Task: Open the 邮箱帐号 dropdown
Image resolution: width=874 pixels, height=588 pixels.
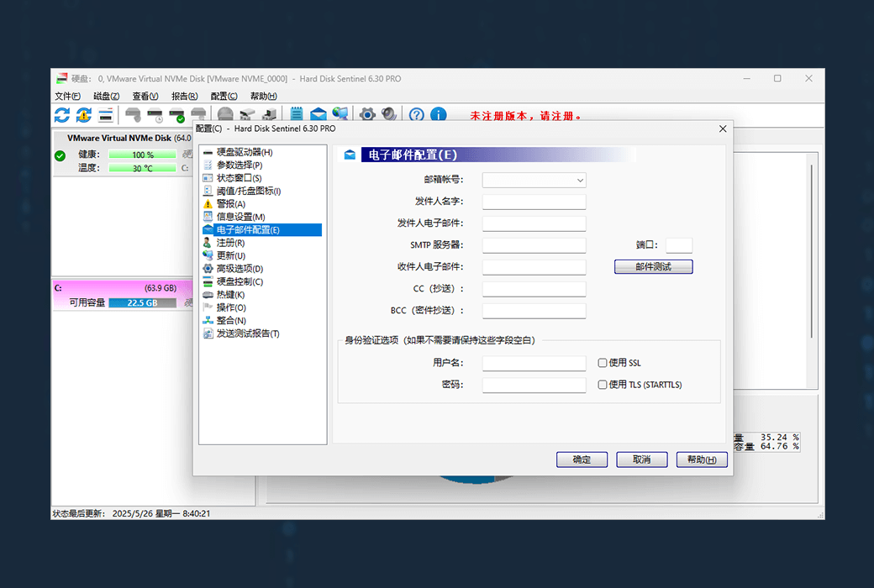Action: tap(534, 180)
